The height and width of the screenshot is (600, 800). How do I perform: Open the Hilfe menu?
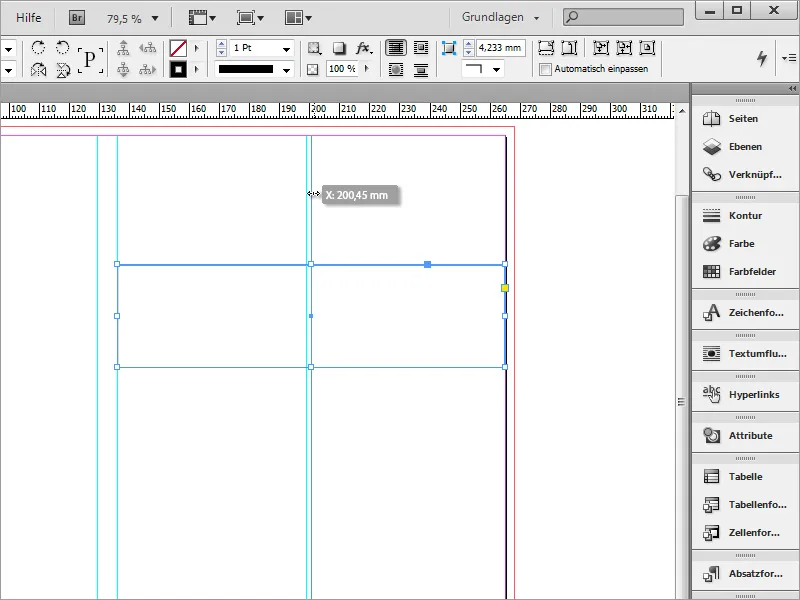coord(29,18)
